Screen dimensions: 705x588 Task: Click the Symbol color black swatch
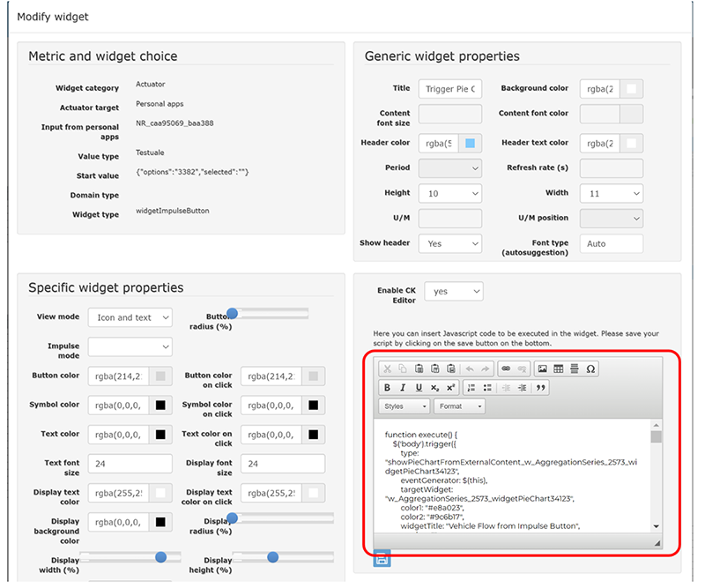pos(160,406)
